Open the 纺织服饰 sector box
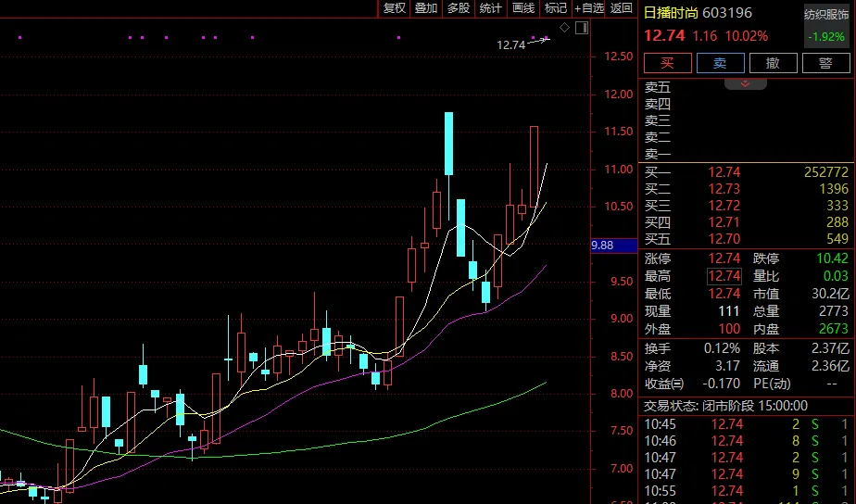 [826, 25]
